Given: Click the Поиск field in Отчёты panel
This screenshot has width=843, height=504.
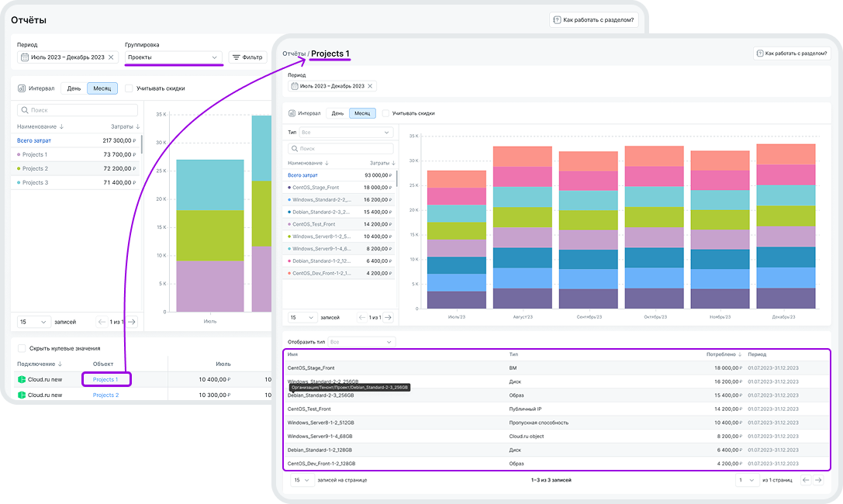Looking at the screenshot, I should (x=78, y=111).
